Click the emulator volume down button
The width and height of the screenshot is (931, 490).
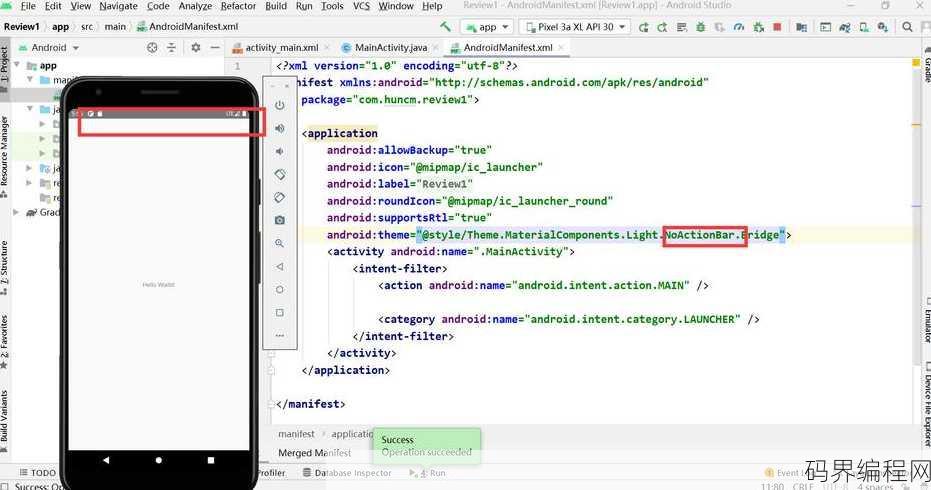280,151
